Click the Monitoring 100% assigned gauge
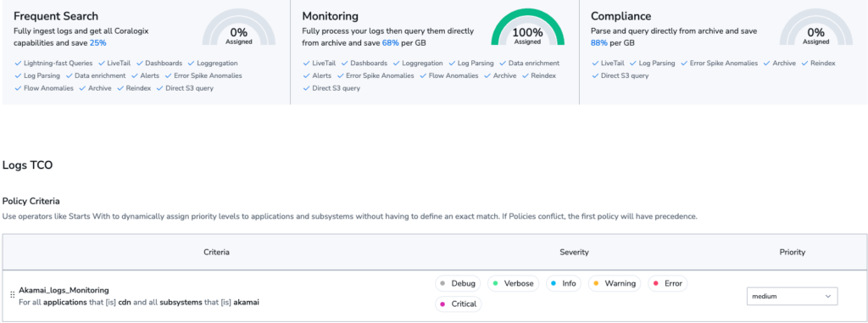 527,30
